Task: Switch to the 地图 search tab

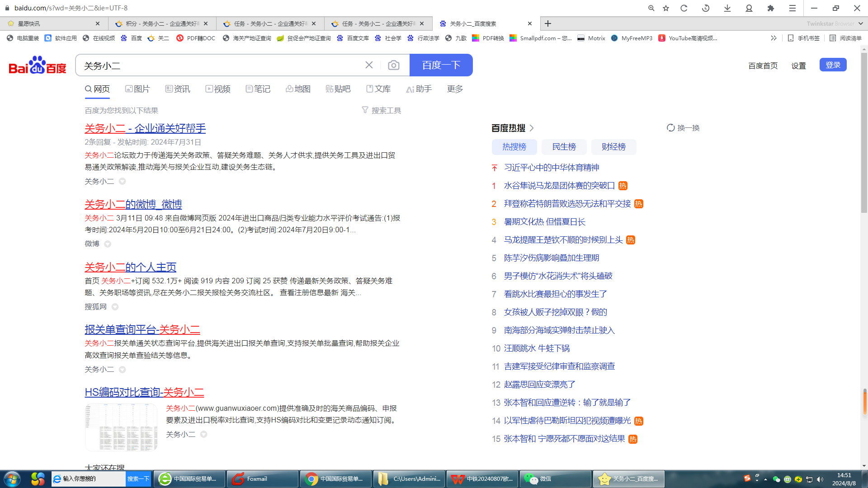Action: pos(298,89)
